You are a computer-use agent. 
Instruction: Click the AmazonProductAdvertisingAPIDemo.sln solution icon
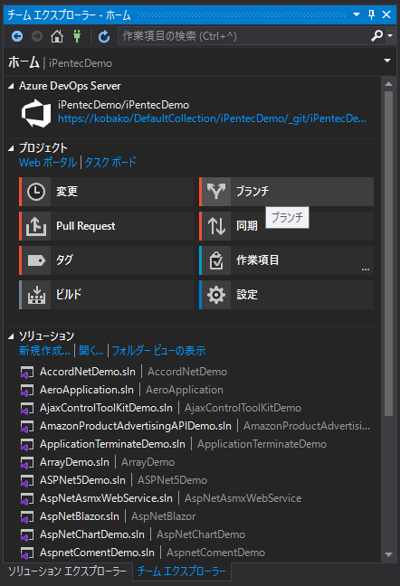coord(27,426)
